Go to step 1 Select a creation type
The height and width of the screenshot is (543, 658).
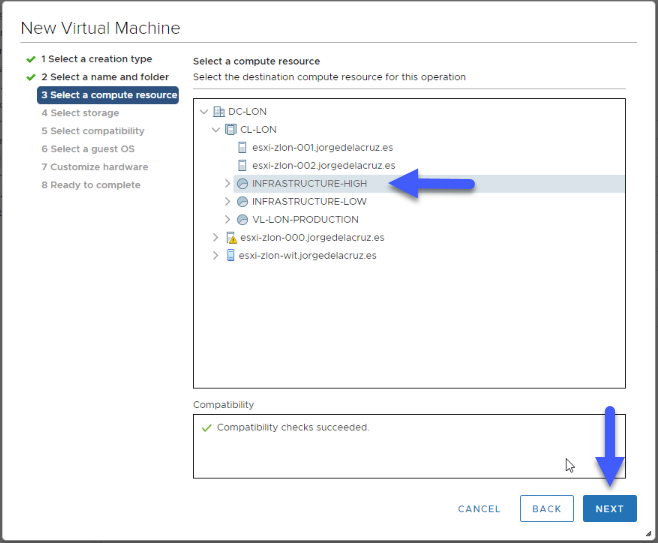tap(97, 59)
